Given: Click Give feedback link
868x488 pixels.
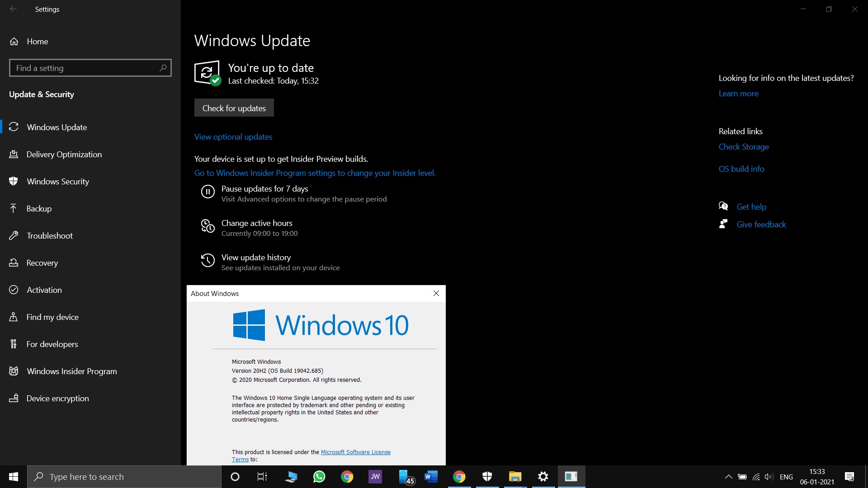Looking at the screenshot, I should tap(761, 224).
